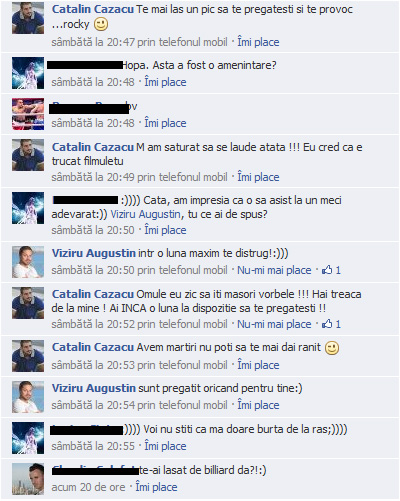The height and width of the screenshot is (501, 400).
Task: Click thumbs-up icon on the 20:52 Catalin comment
Action: [x=327, y=324]
